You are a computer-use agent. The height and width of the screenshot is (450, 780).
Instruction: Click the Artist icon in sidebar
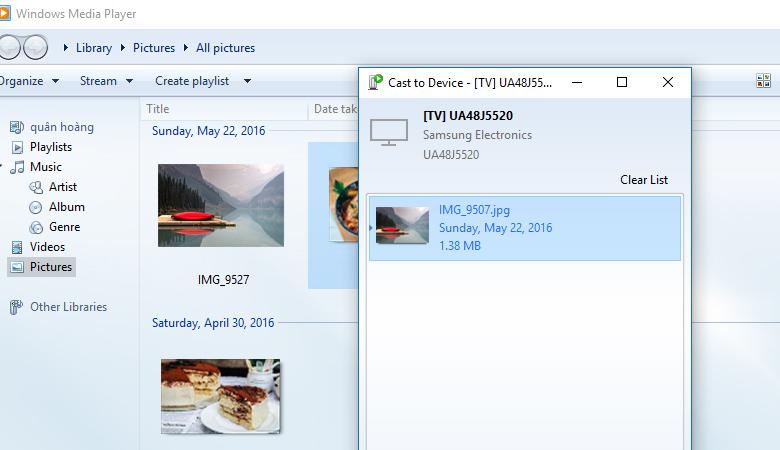[x=36, y=187]
